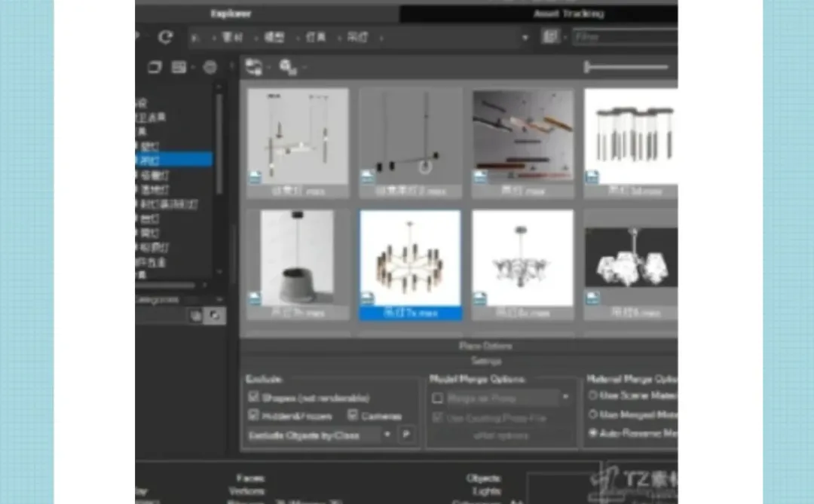Select the last breadcrumb segment after 灯具

click(358, 38)
